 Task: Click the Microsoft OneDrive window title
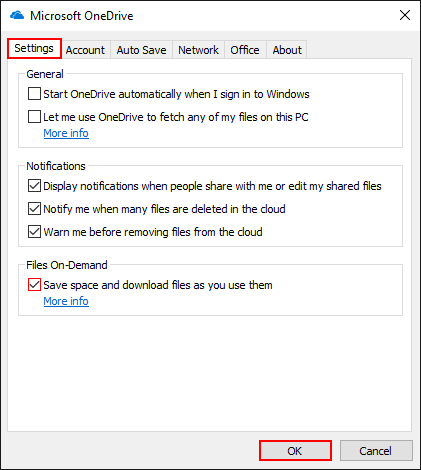tap(82, 16)
